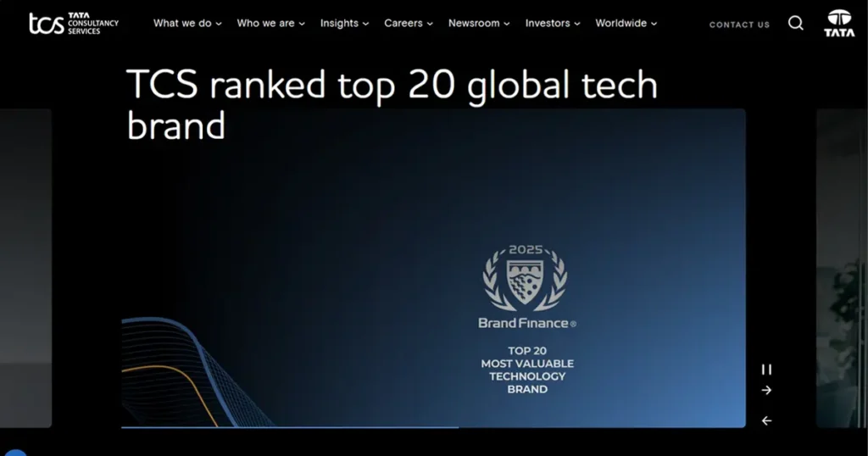Viewport: 868px width, 456px height.
Task: Select the Newsroom menu item
Action: point(479,24)
